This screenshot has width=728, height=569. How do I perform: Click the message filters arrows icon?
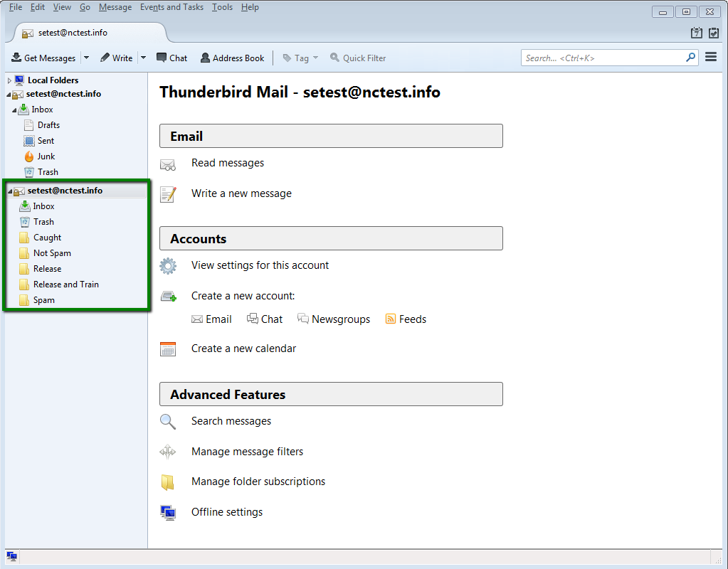coord(168,452)
